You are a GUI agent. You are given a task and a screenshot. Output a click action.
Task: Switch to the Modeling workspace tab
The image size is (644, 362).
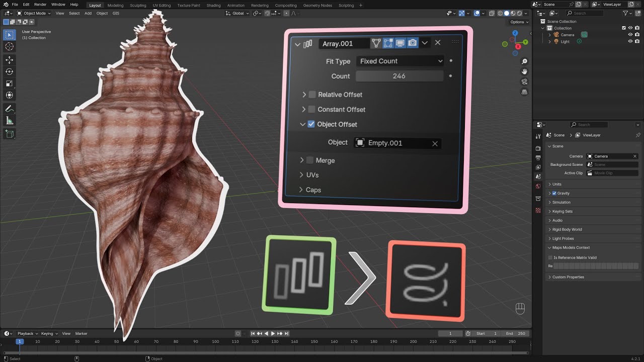(115, 5)
